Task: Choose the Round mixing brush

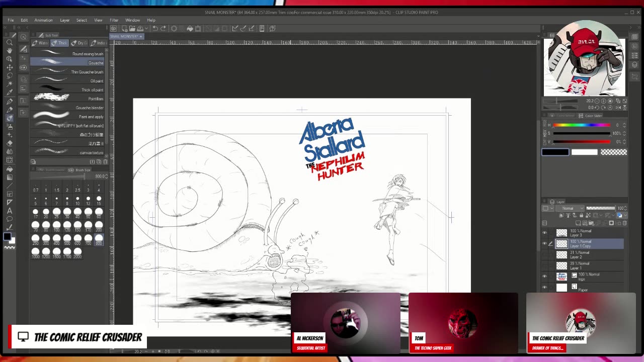Action: click(x=68, y=54)
